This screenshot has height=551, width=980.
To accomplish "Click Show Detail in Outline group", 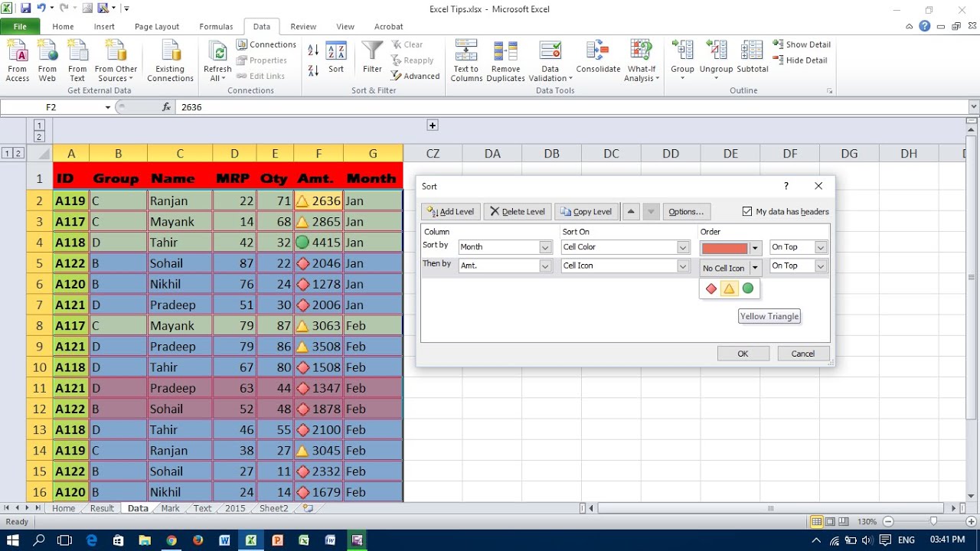I will (802, 44).
